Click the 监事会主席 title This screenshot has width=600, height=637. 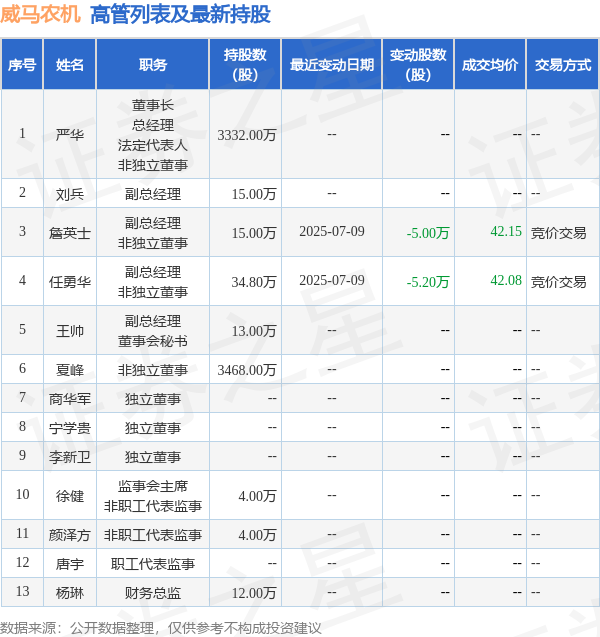[153, 486]
